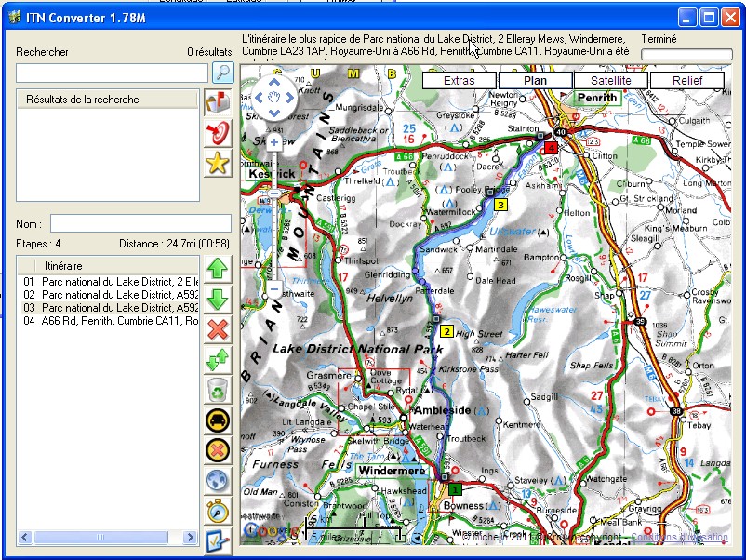Select itinerary row 01 Parc national
746x560 pixels.
coord(109,282)
